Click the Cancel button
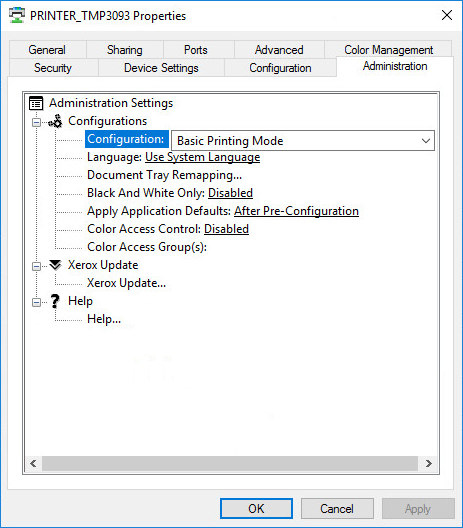 coord(337,508)
